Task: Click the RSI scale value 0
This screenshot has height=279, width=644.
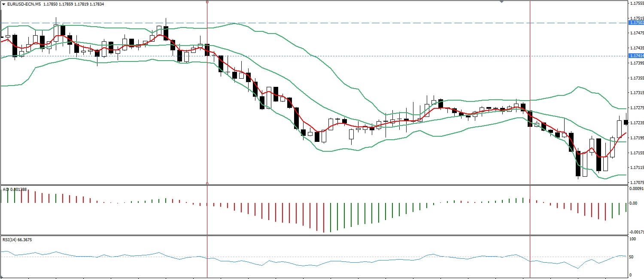Action: (x=631, y=275)
